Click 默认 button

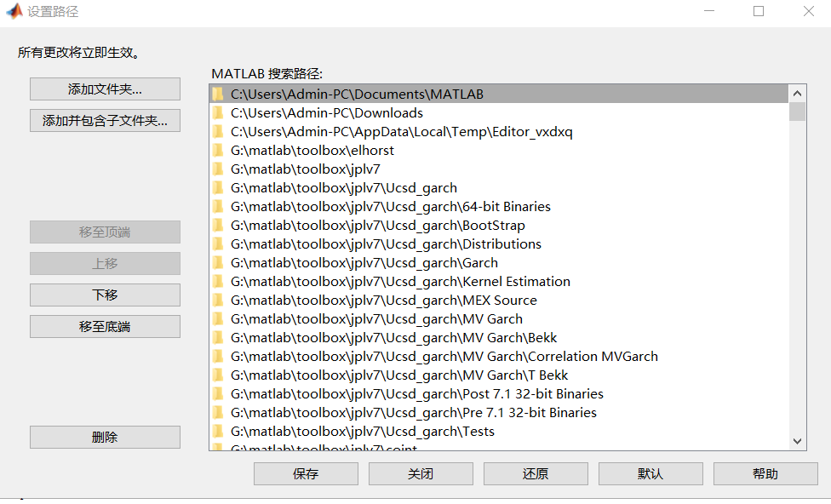pos(650,474)
